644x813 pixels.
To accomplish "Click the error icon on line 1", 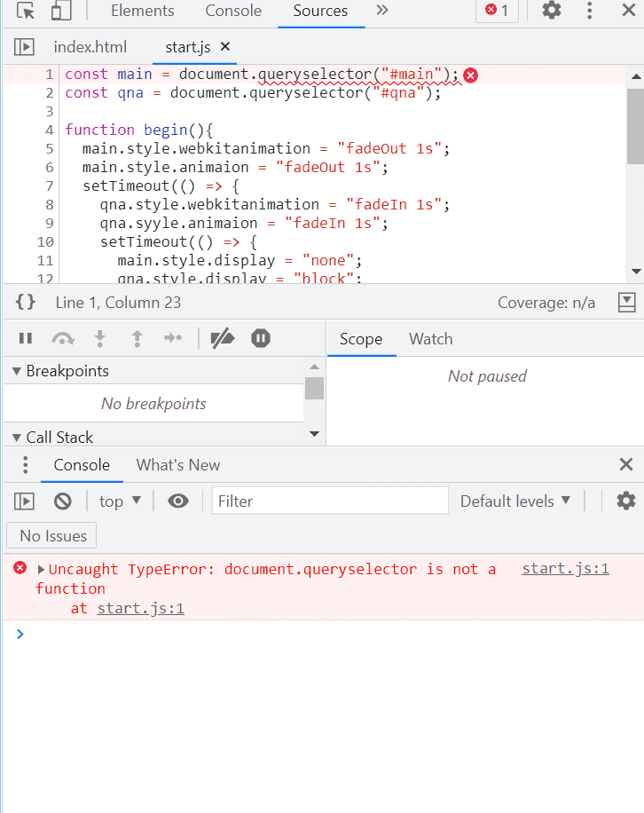I will point(470,75).
